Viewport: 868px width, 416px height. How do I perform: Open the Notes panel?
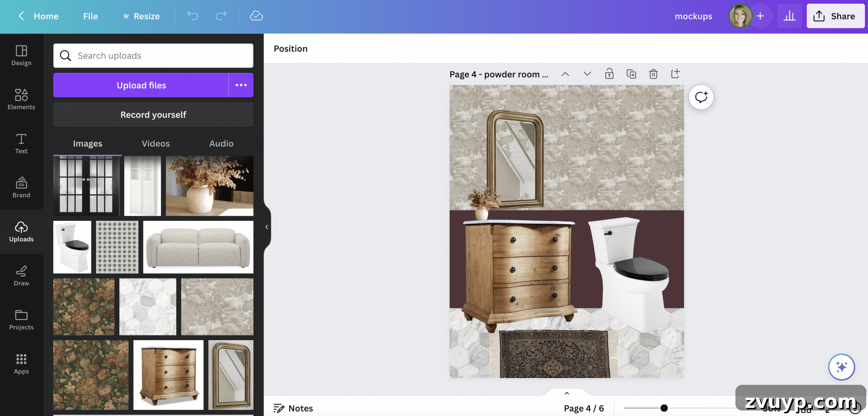[x=293, y=408]
